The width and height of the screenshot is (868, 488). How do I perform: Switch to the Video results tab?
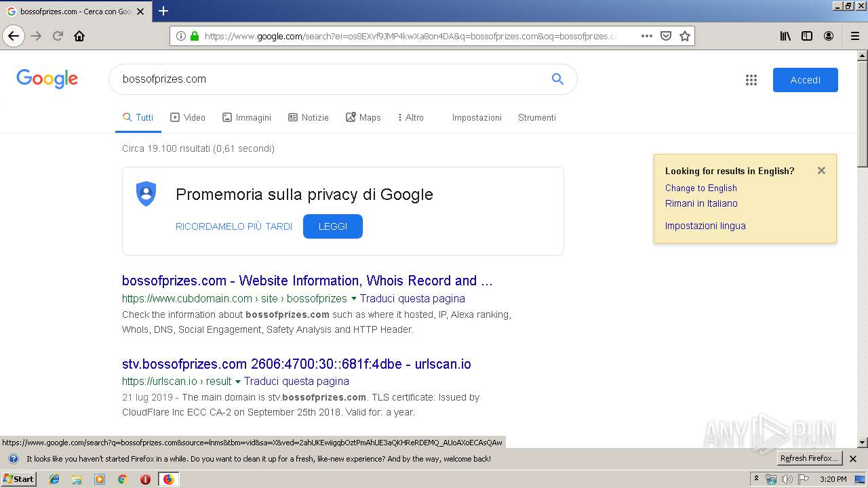pyautogui.click(x=188, y=117)
